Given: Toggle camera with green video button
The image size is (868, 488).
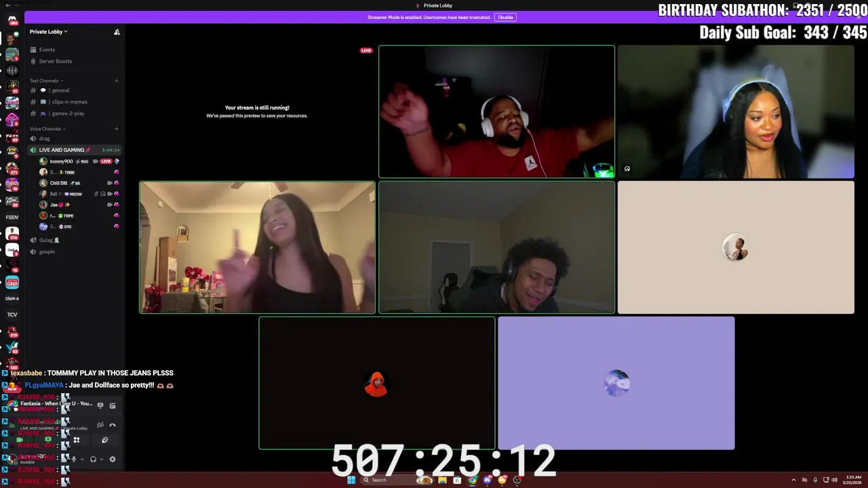Looking at the screenshot, I should point(20,440).
